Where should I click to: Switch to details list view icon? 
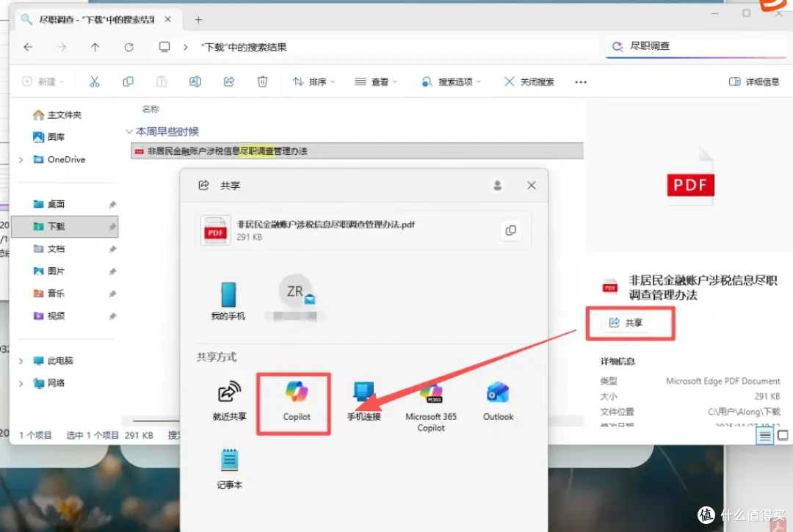[764, 435]
